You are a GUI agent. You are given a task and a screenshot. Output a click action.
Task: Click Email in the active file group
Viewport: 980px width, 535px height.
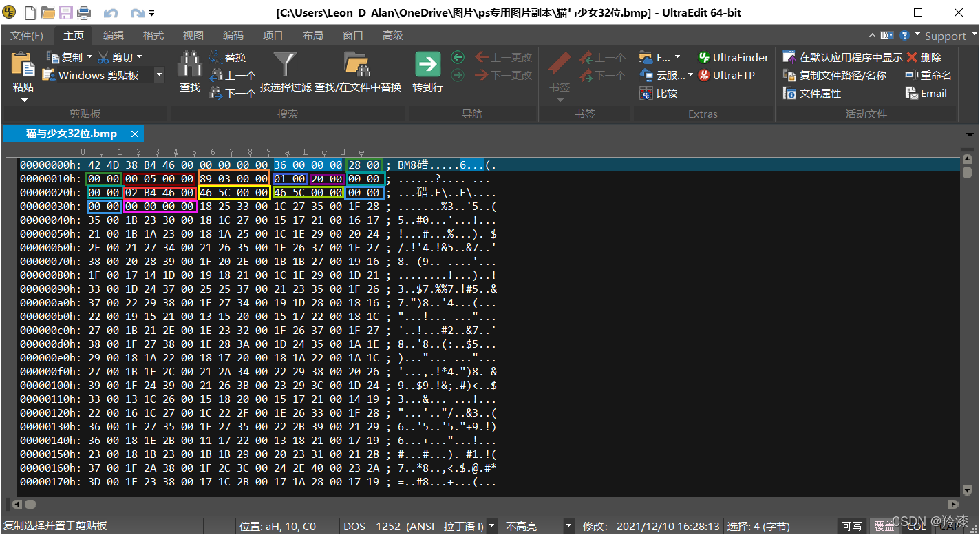[926, 93]
